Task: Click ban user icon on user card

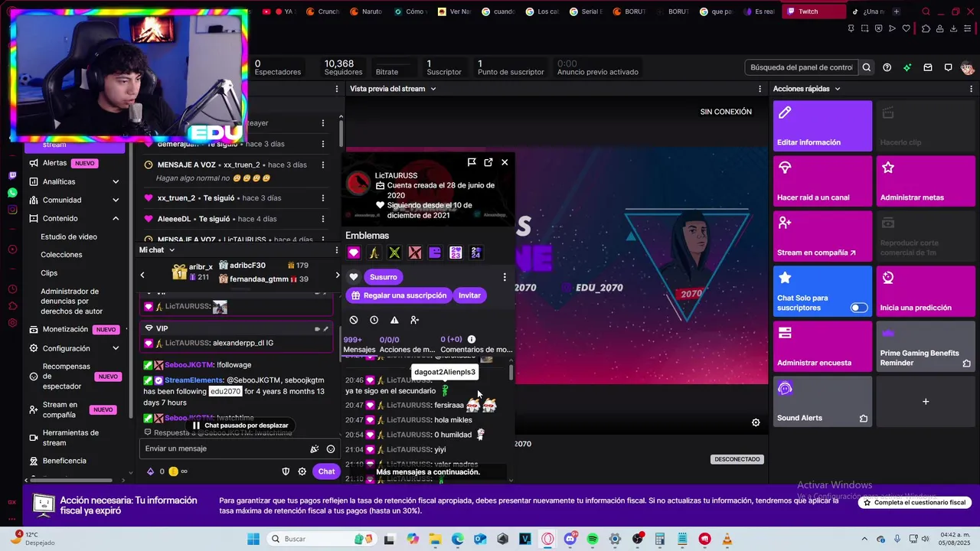Action: click(354, 320)
